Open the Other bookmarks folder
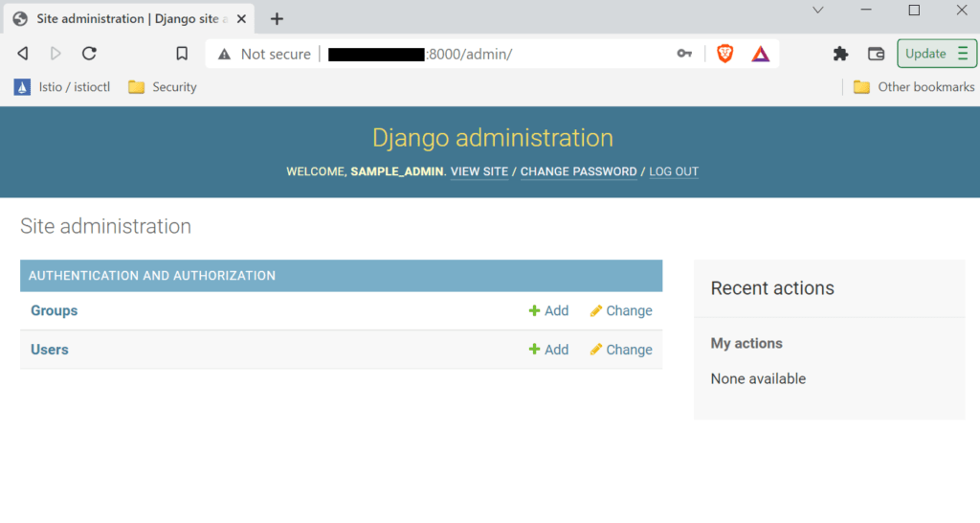 click(914, 87)
